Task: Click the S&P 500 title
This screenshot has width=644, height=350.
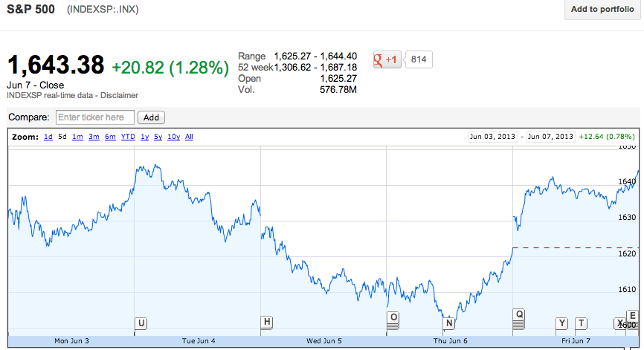Action: tap(30, 9)
